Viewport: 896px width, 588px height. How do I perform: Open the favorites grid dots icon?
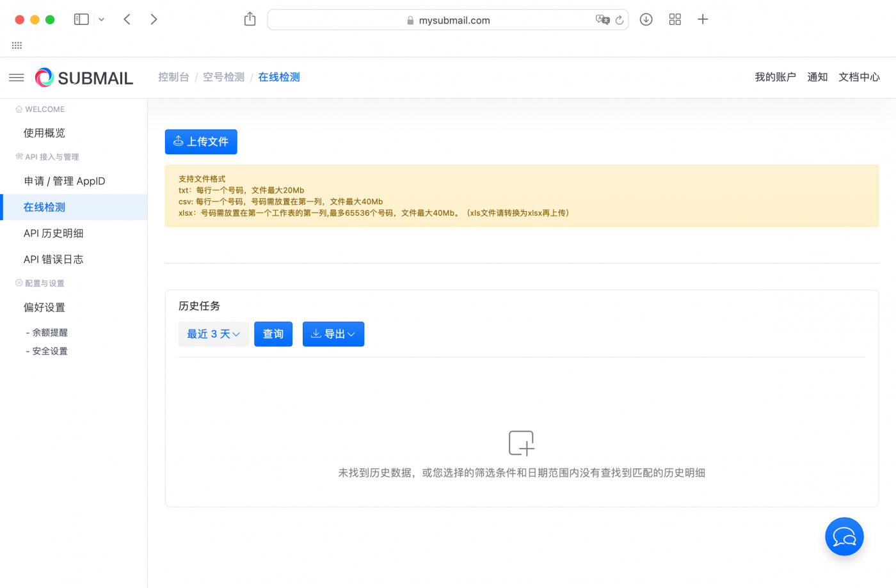tap(17, 45)
